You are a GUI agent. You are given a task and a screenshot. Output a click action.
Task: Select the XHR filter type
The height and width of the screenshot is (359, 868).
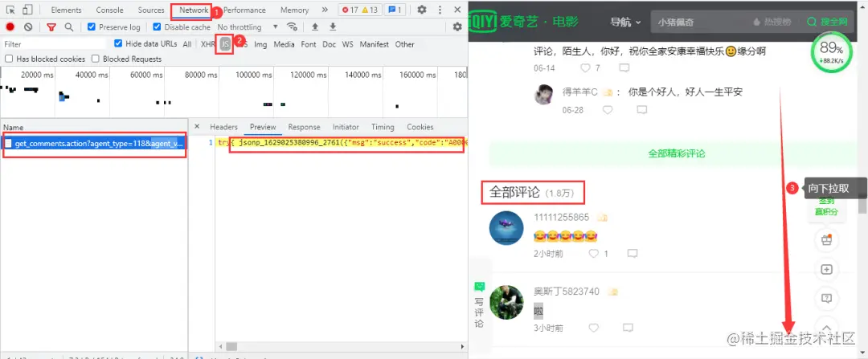pyautogui.click(x=207, y=44)
